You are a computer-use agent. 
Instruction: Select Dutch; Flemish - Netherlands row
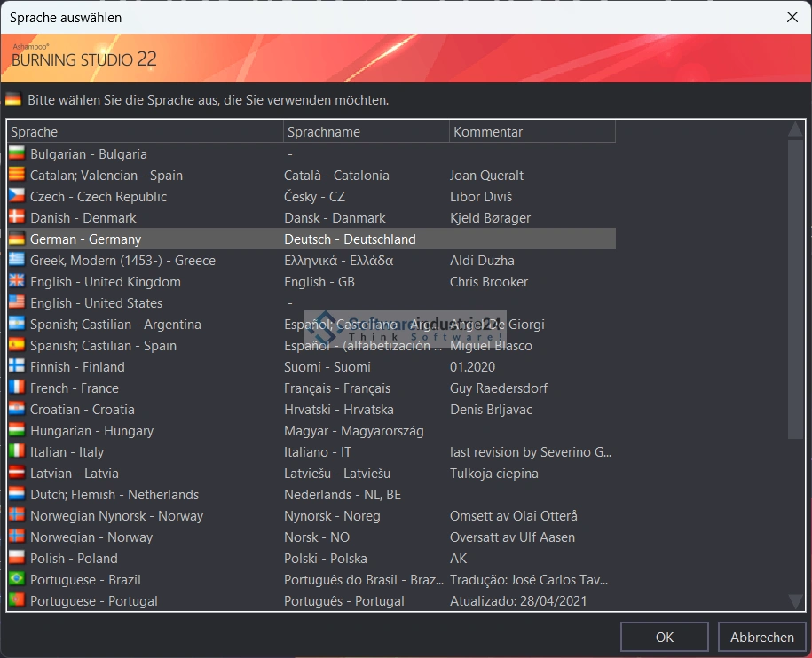(114, 495)
